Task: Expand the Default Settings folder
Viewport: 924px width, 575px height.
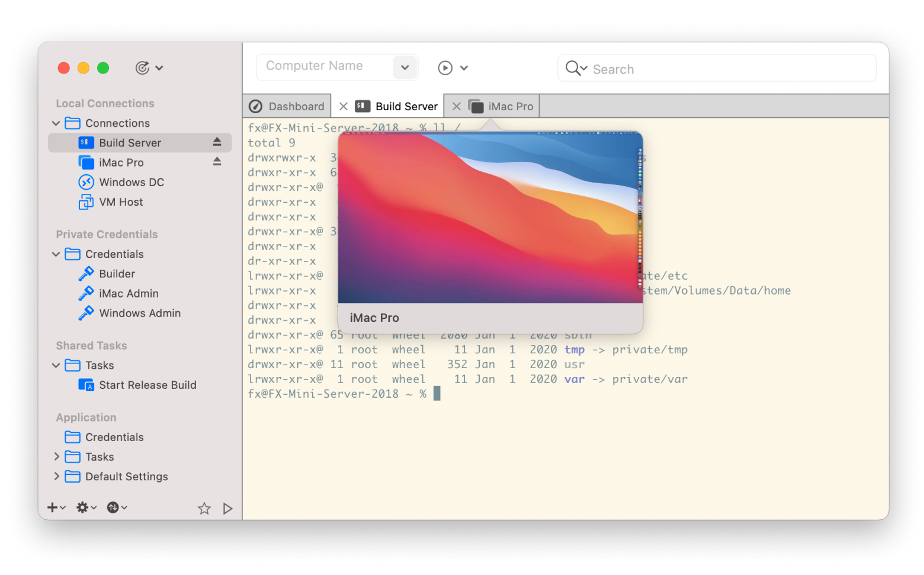Action: tap(56, 477)
